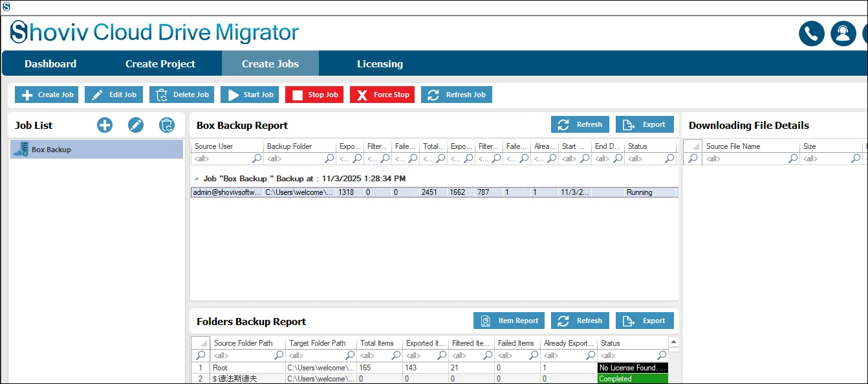Click the 143 exported items cell
The image size is (868, 384).
(425, 368)
